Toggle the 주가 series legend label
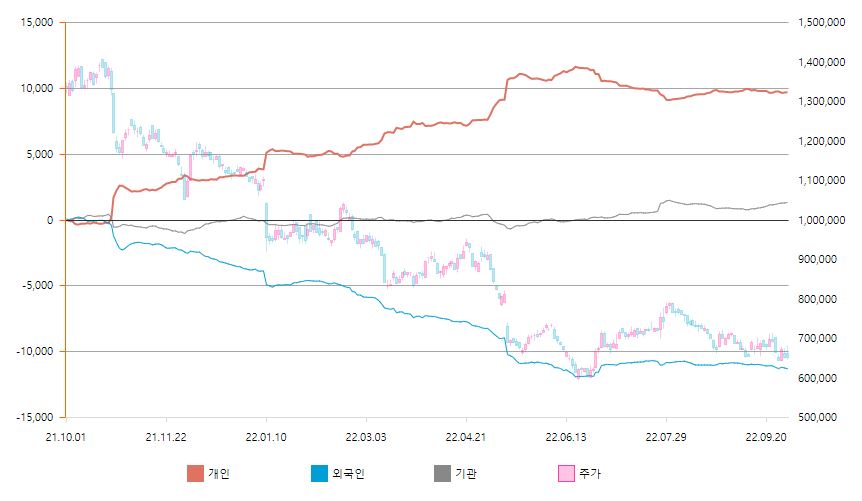 (590, 473)
